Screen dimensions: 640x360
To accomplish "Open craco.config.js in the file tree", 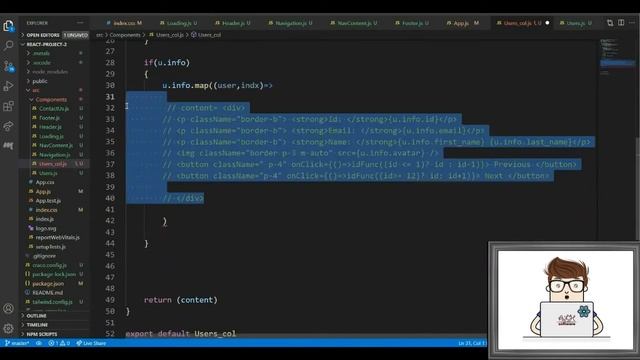I will [49, 265].
